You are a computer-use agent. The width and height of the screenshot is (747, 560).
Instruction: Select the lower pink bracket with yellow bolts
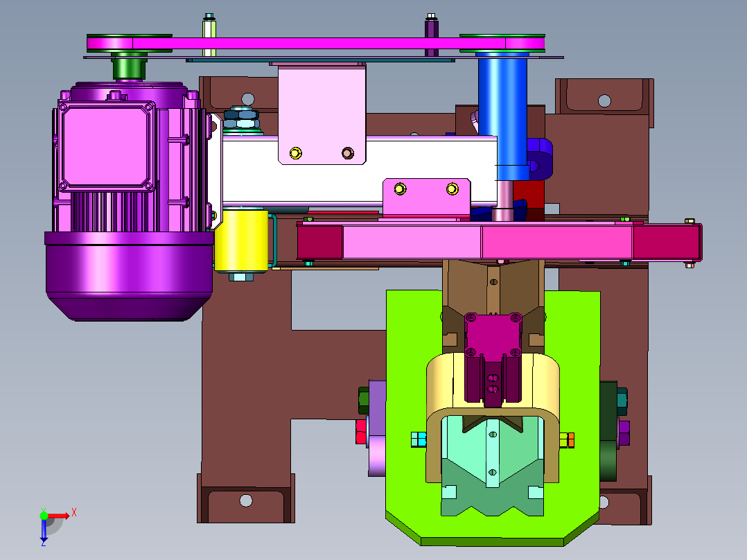[427, 198]
